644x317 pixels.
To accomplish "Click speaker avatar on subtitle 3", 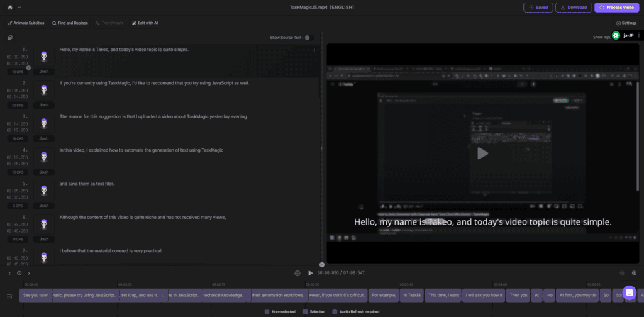I will [x=44, y=124].
